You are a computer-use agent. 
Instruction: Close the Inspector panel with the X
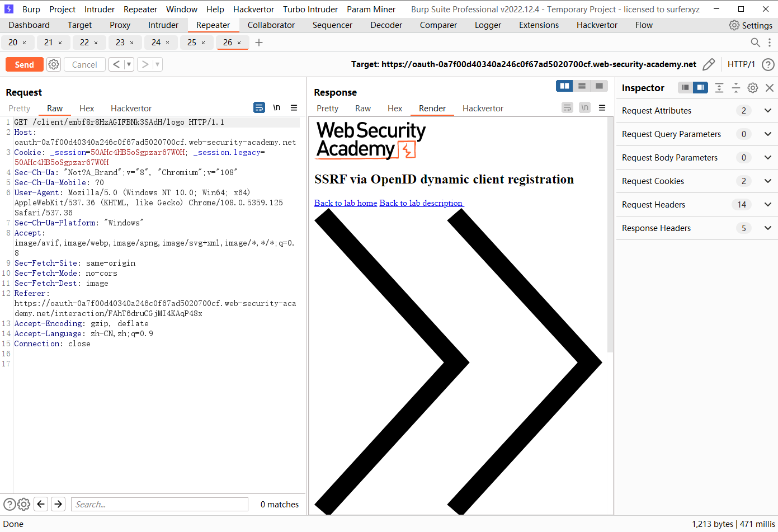click(769, 88)
